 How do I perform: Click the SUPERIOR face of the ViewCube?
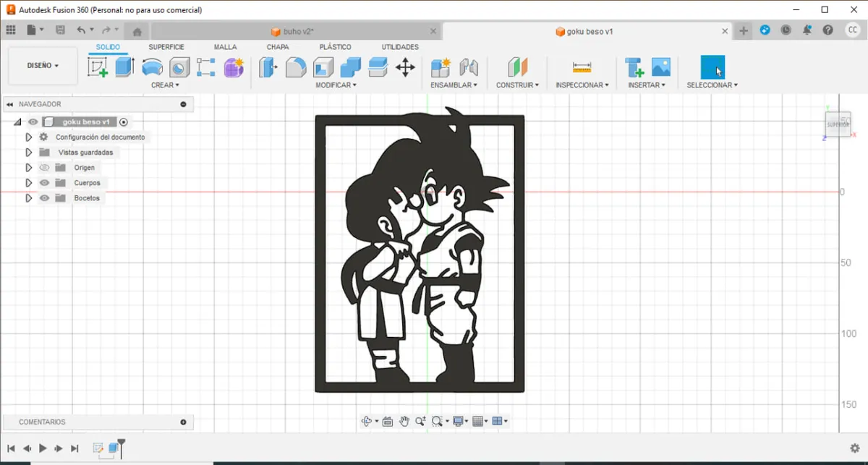point(838,124)
